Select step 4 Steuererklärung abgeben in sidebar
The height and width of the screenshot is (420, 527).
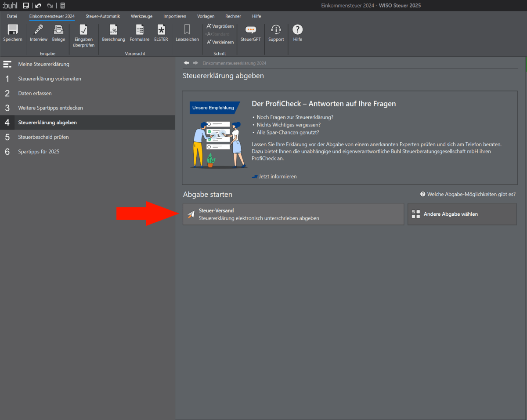tap(87, 122)
